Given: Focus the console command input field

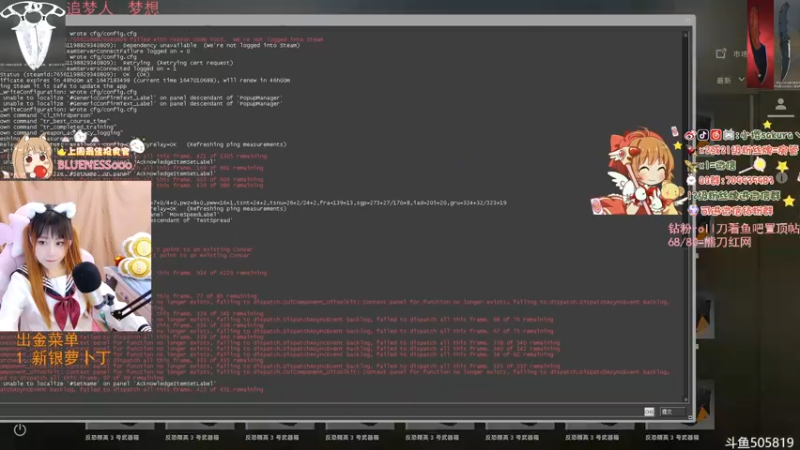Looking at the screenshot, I should point(321,412).
